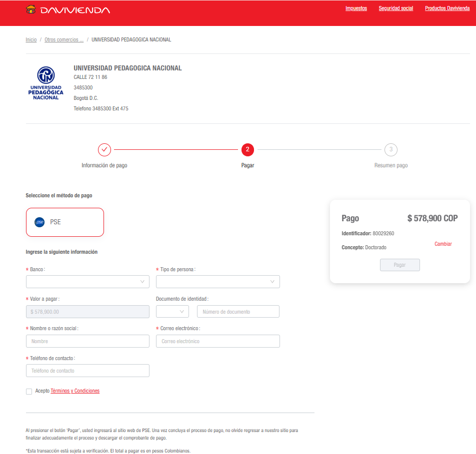Accept the Términos y Condiciones checkbox
Image resolution: width=476 pixels, height=454 pixels.
(29, 392)
